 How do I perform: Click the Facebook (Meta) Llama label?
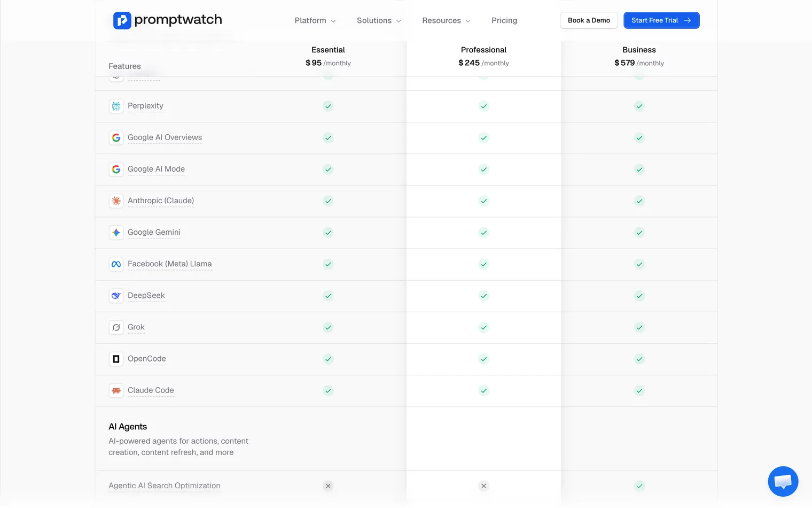[x=169, y=264]
